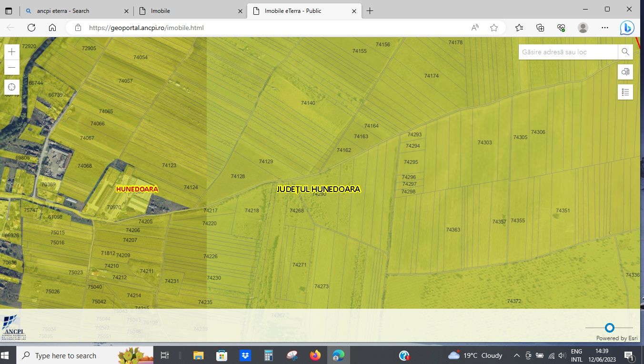Close the ancpi eterra - Search tab
Image resolution: width=644 pixels, height=364 pixels.
click(x=126, y=10)
